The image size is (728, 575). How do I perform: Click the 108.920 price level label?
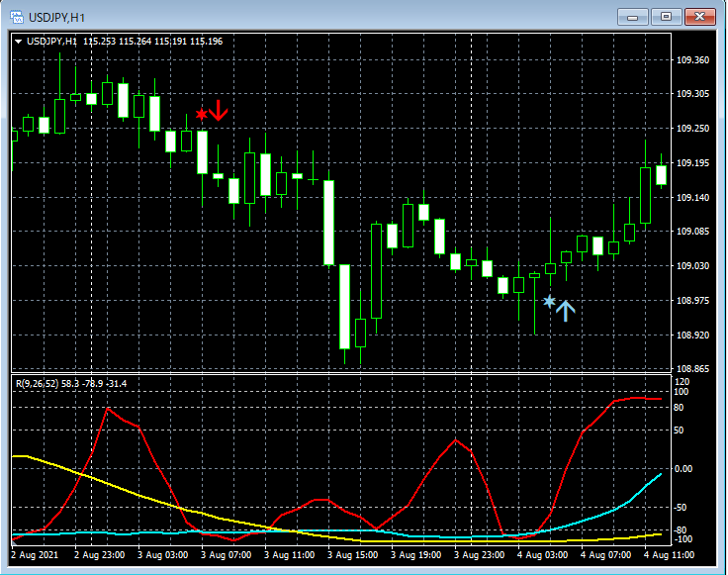tap(692, 335)
